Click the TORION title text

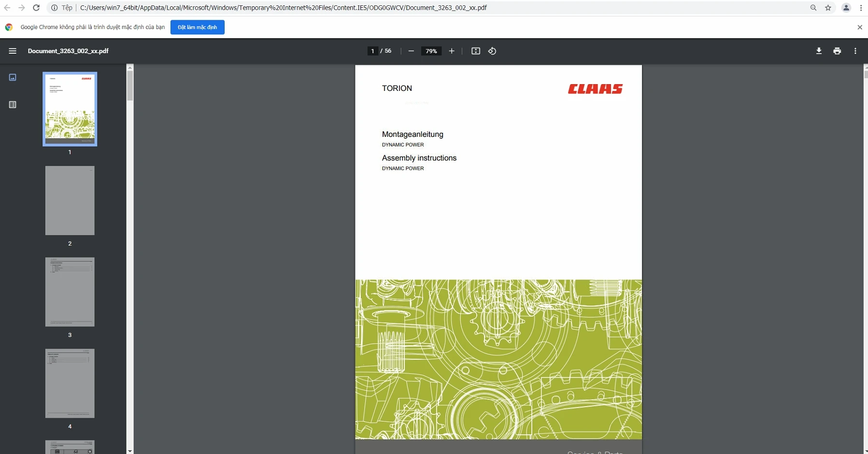[x=397, y=88]
